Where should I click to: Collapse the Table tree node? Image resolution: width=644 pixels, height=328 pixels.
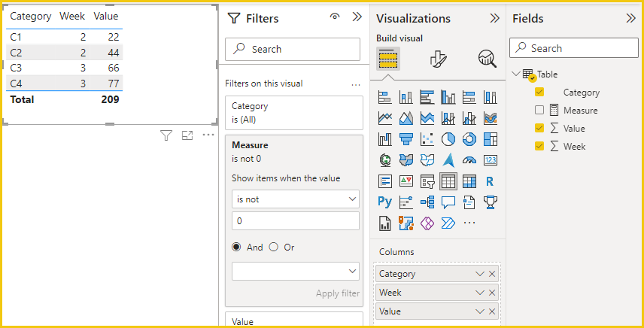(x=516, y=74)
